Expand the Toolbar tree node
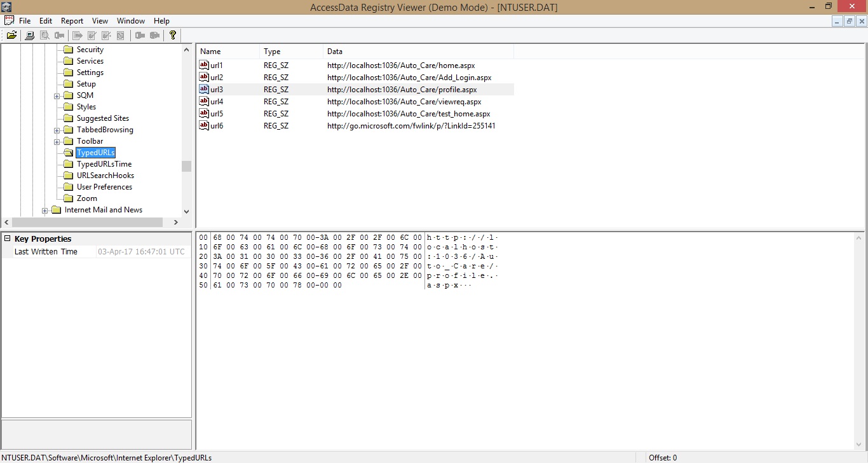The height and width of the screenshot is (463, 868). point(57,141)
